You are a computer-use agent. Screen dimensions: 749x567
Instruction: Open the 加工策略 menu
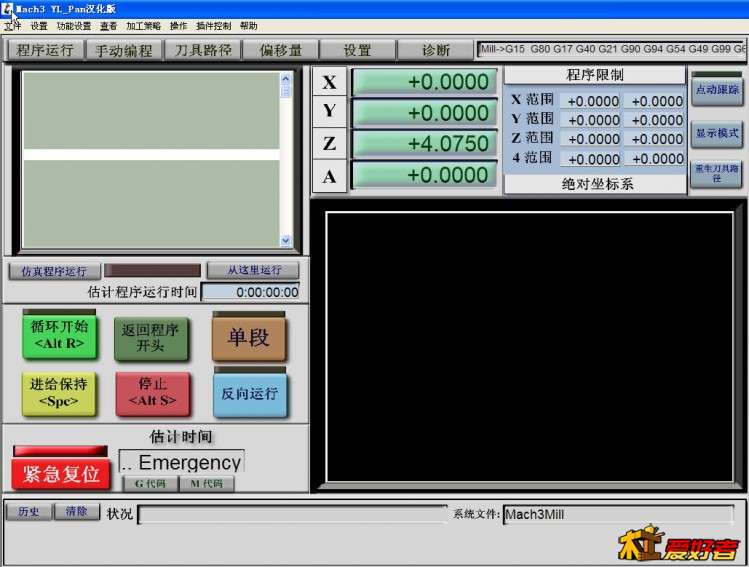(x=143, y=26)
